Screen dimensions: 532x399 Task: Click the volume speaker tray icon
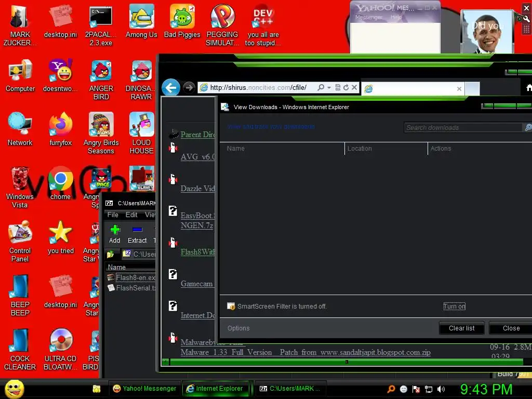tap(441, 389)
